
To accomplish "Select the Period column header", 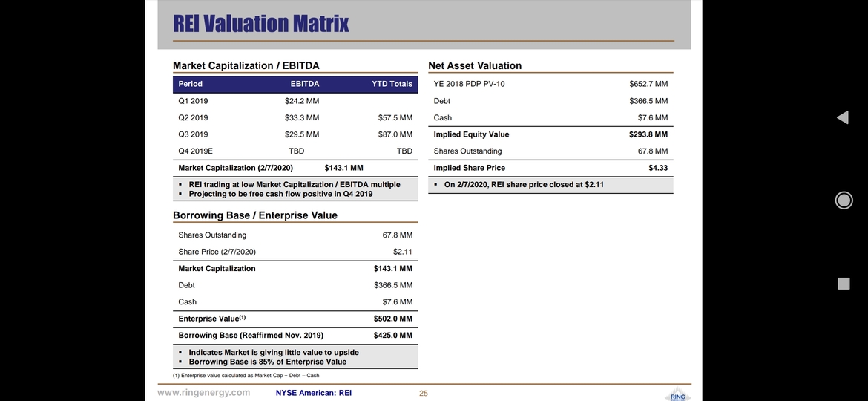I will tap(191, 84).
